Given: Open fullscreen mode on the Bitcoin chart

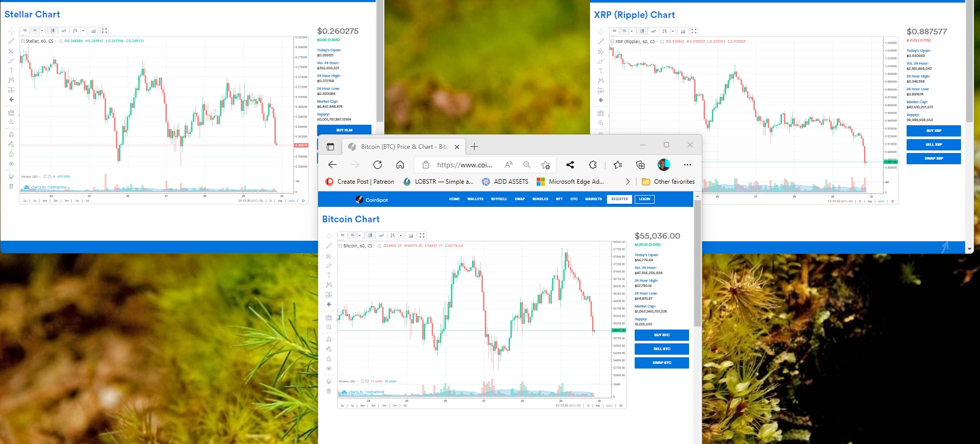Looking at the screenshot, I should tap(422, 235).
